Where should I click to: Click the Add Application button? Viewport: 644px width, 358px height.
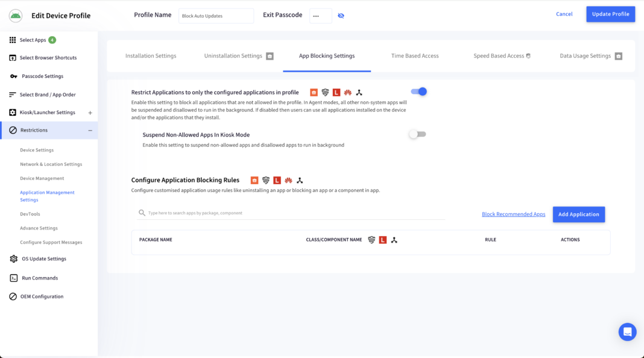pos(579,214)
